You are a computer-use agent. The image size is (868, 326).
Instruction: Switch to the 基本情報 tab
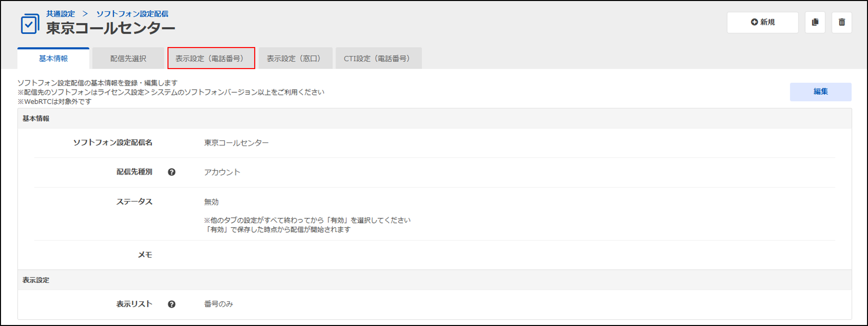[53, 59]
